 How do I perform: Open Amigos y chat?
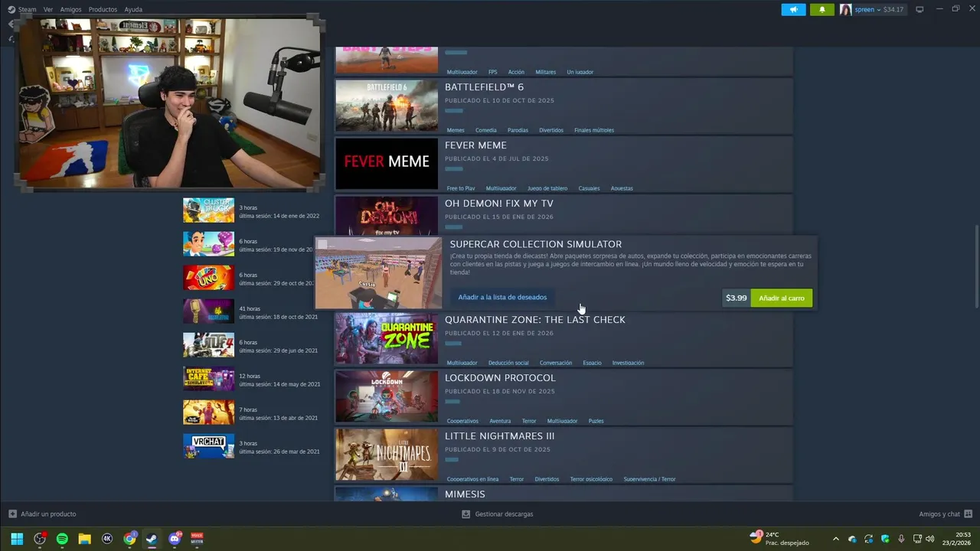pos(939,514)
